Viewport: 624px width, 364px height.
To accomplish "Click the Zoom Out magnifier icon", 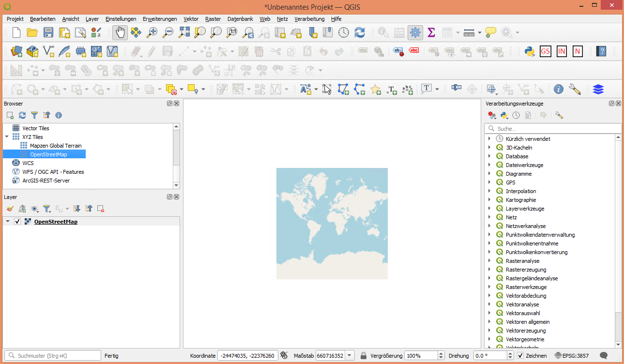I will 167,32.
